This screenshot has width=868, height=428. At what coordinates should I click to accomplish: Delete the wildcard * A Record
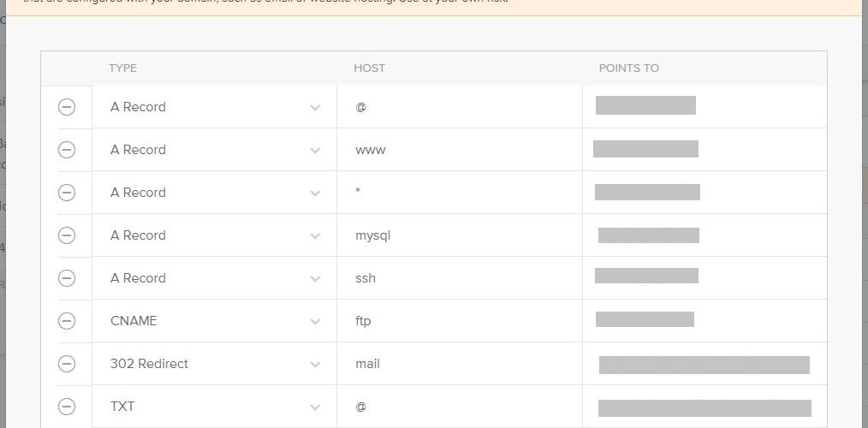coord(67,192)
